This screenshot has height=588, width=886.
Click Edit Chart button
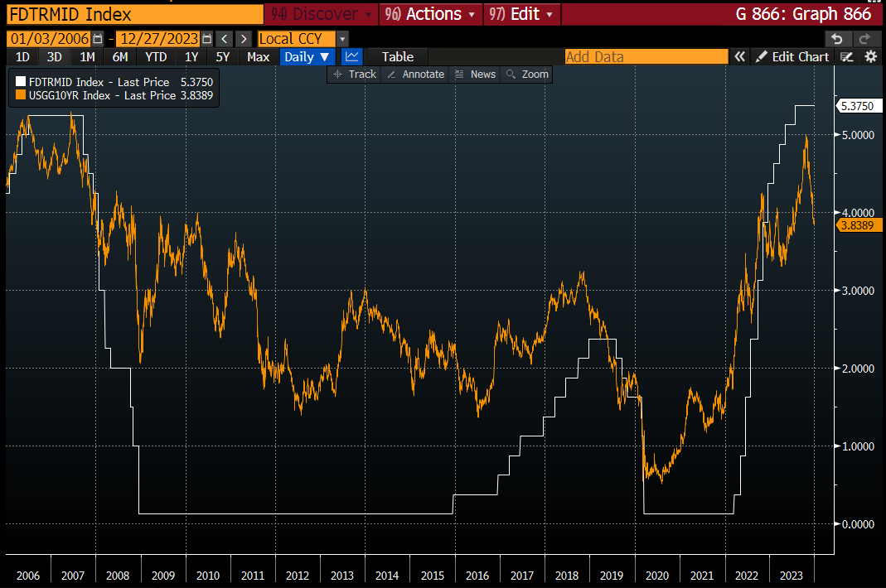coord(793,56)
